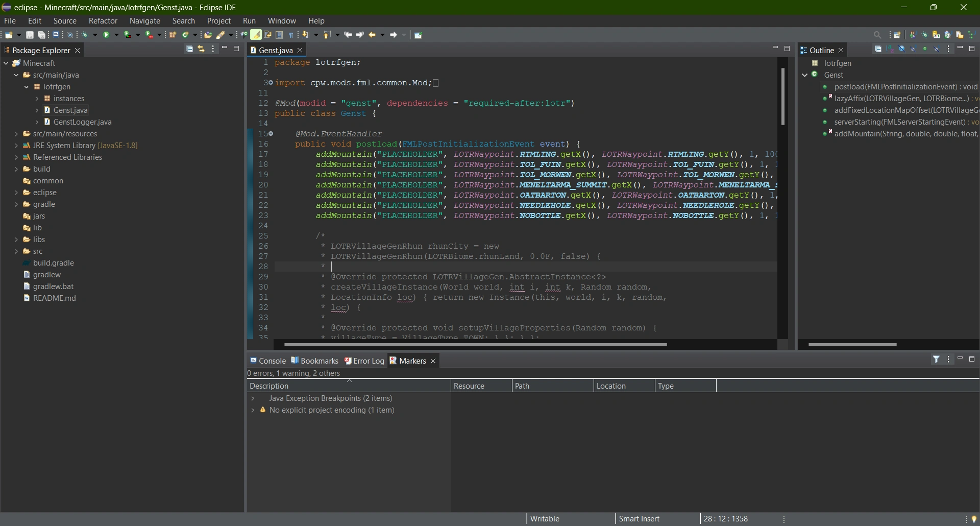Open GenstLogger.java in Package Explorer
This screenshot has height=526, width=980.
(82, 122)
